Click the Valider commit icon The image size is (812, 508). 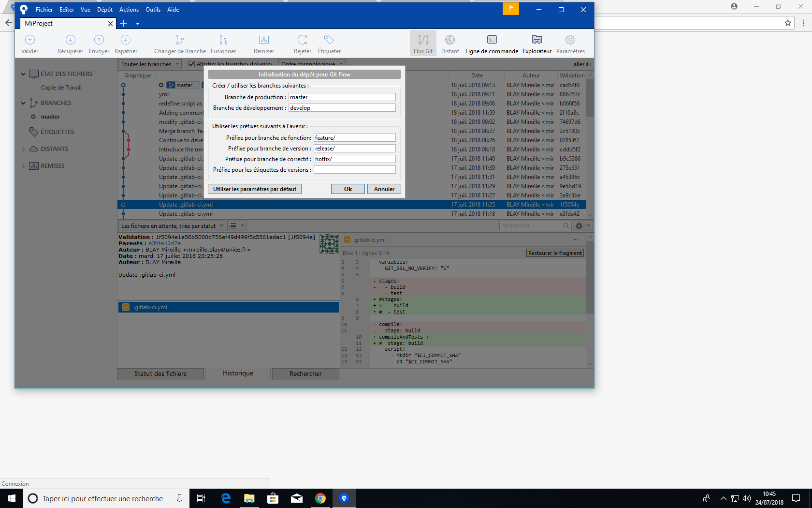(29, 40)
